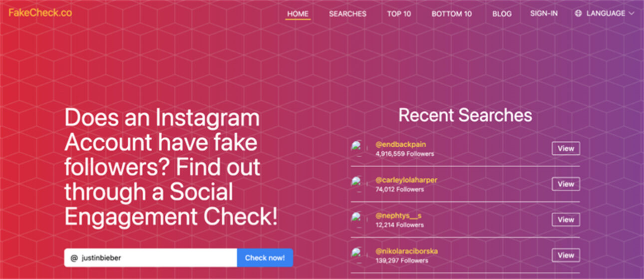View the @nikolaraciborska search result
This screenshot has height=279, width=644.
coord(566,255)
